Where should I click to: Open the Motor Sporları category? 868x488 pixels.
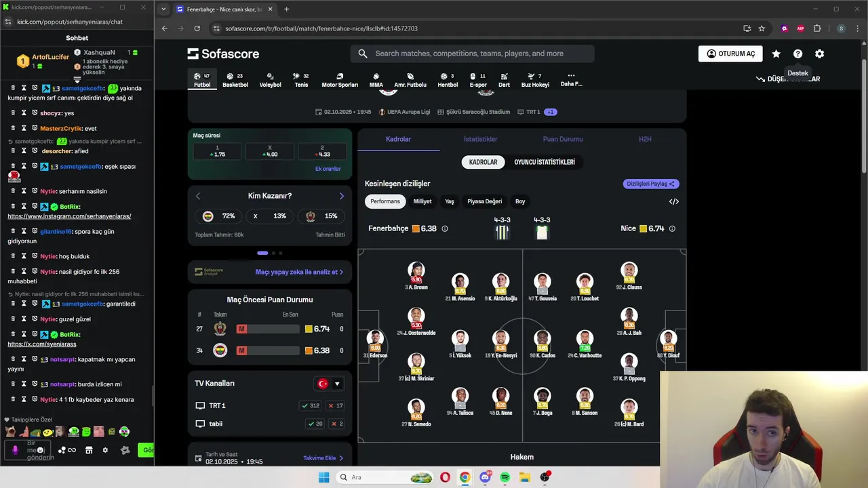[340, 80]
